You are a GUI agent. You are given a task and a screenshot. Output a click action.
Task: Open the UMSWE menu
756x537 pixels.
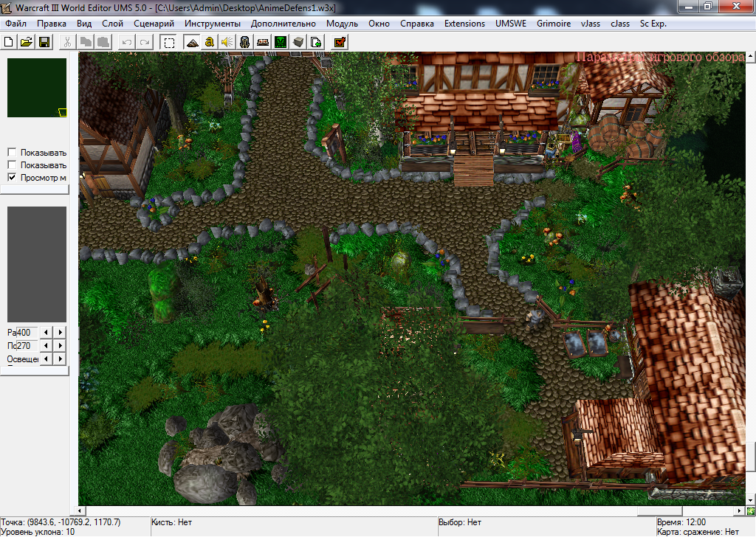tap(511, 24)
